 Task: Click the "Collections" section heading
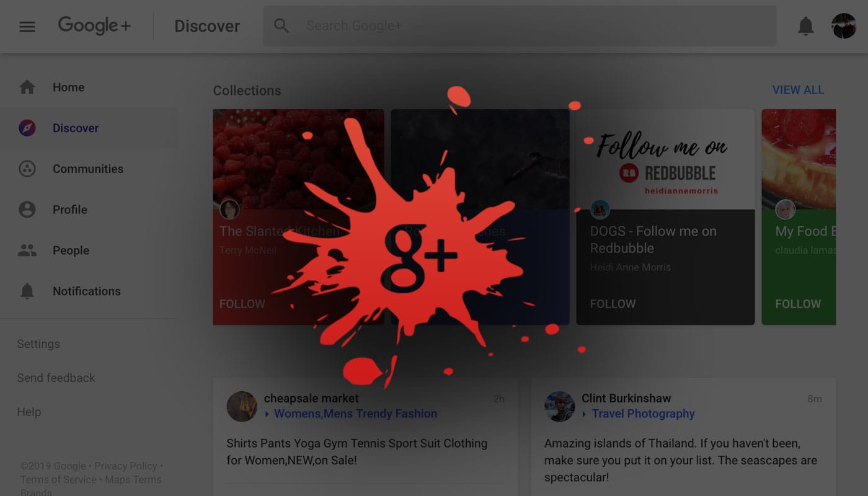[247, 91]
